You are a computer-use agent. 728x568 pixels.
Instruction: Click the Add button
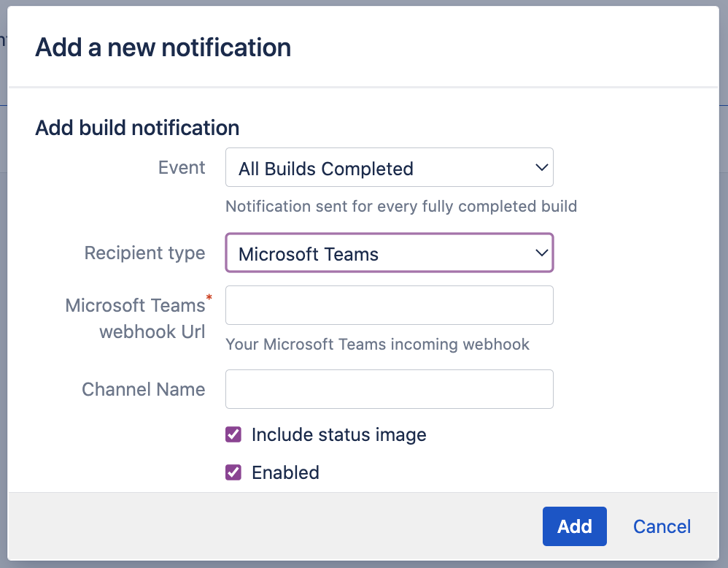click(574, 526)
